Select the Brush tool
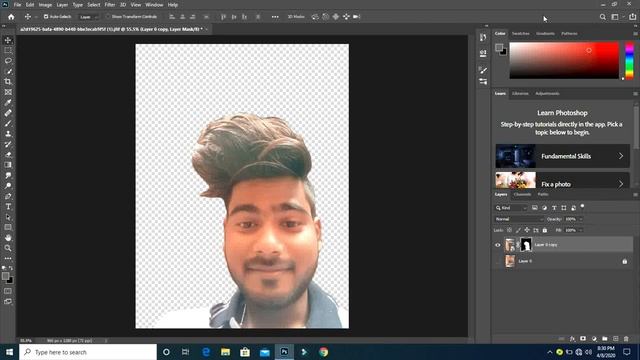Image resolution: width=640 pixels, height=360 pixels. click(x=8, y=123)
